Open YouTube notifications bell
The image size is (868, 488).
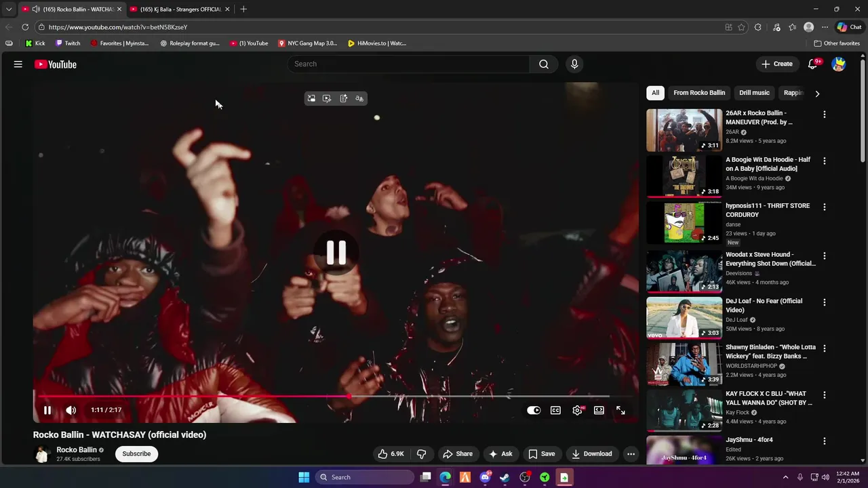click(813, 64)
